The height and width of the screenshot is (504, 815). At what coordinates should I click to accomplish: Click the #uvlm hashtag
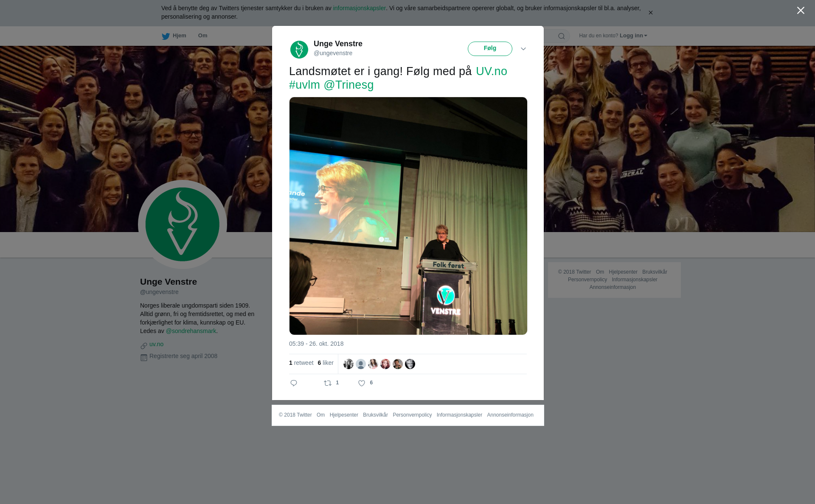pos(304,85)
